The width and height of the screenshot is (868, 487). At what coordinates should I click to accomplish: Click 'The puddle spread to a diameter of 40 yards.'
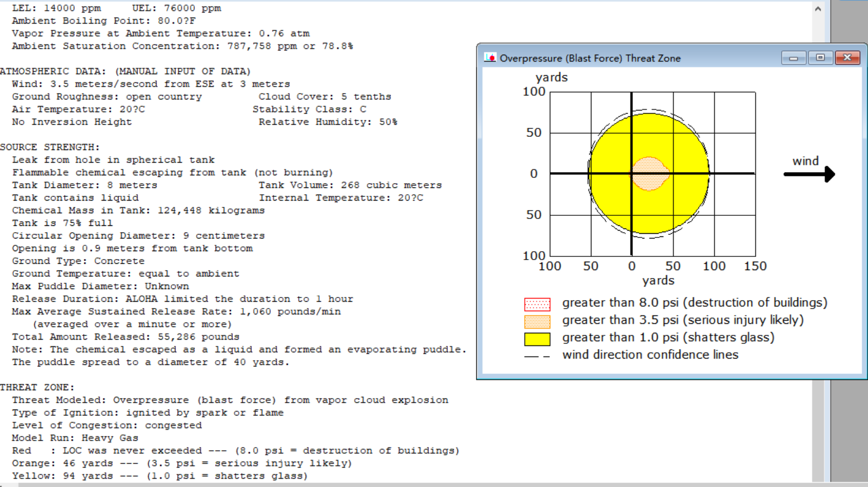pyautogui.click(x=151, y=362)
